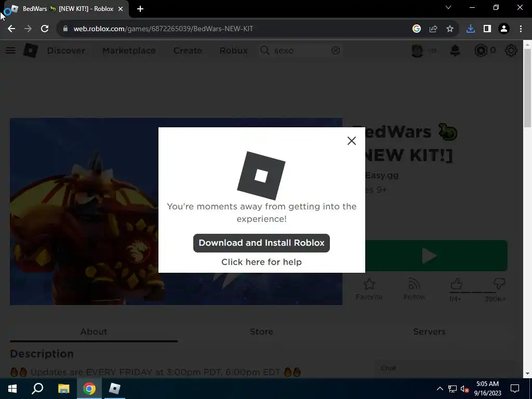Switch to the About tab
Viewport: 532px width, 399px height.
pos(94,331)
